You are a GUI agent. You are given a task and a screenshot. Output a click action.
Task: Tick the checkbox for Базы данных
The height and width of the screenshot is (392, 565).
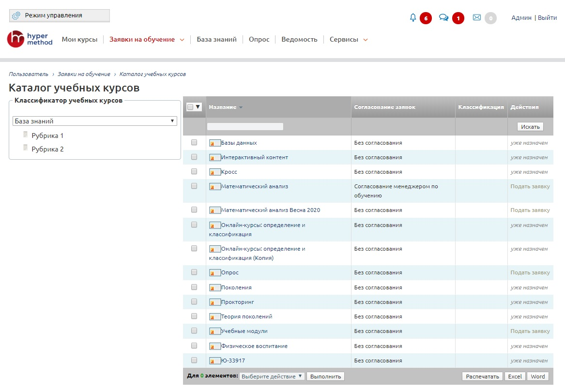click(194, 142)
